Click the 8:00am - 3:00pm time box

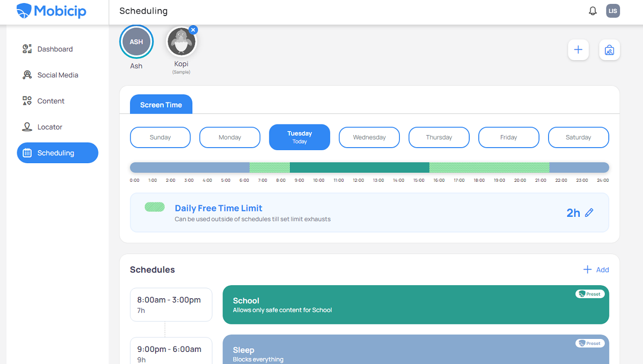pos(171,305)
